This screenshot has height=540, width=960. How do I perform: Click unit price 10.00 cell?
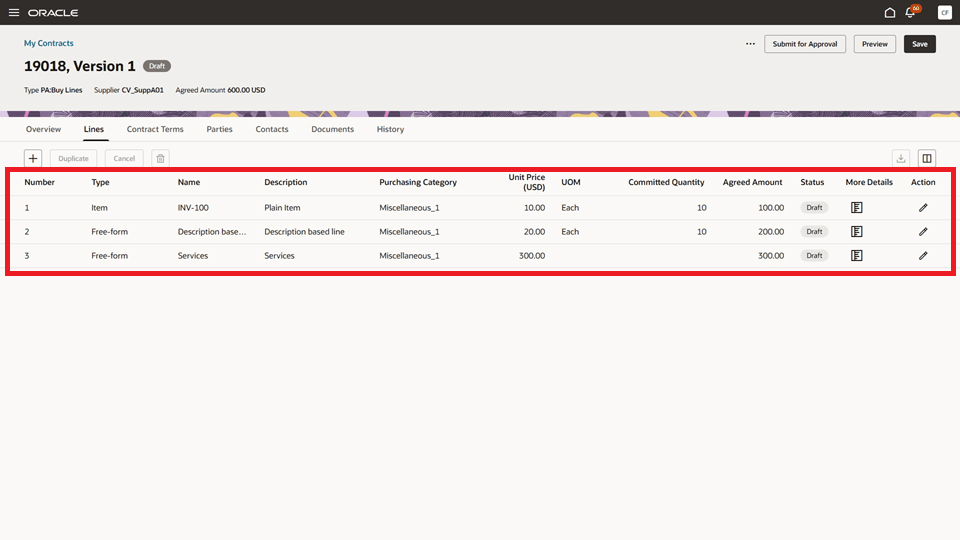pos(534,208)
